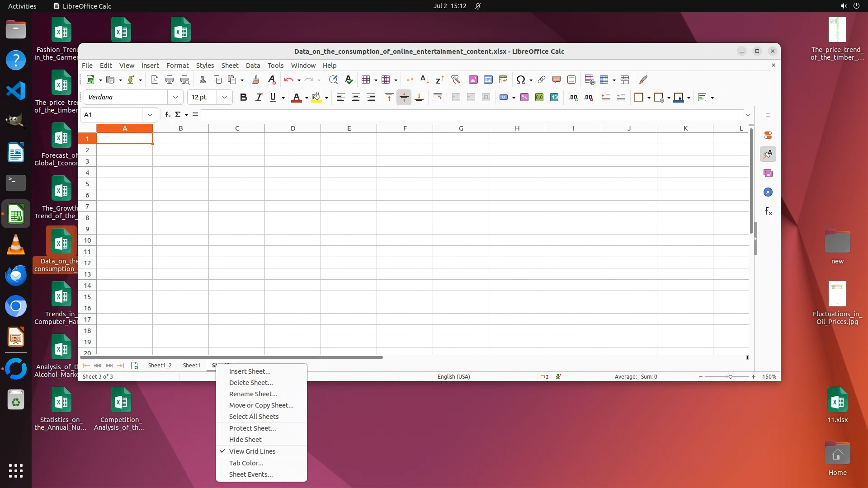Switch to the Sheet1_2 tab

pos(160,365)
